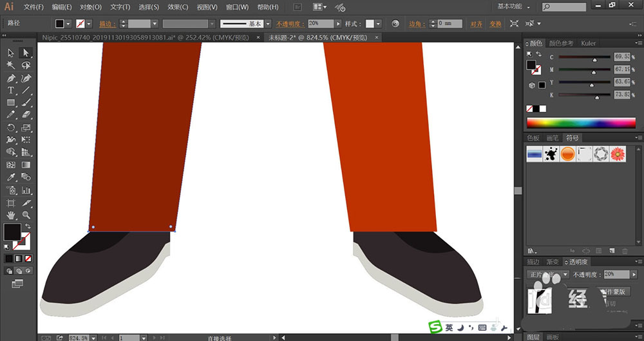Set fill to None in toolbox
Image resolution: width=644 pixels, height=341 pixels.
(x=28, y=258)
